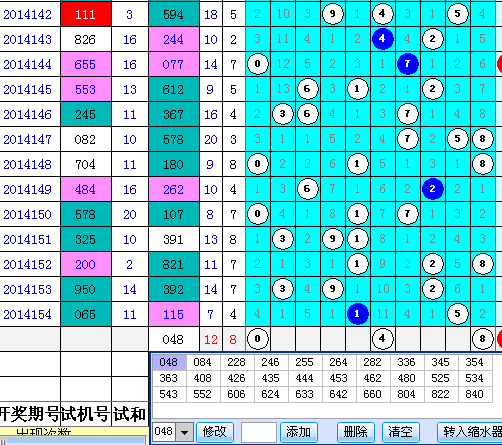Click the circled 4 in bottom prediction row

tap(382, 339)
